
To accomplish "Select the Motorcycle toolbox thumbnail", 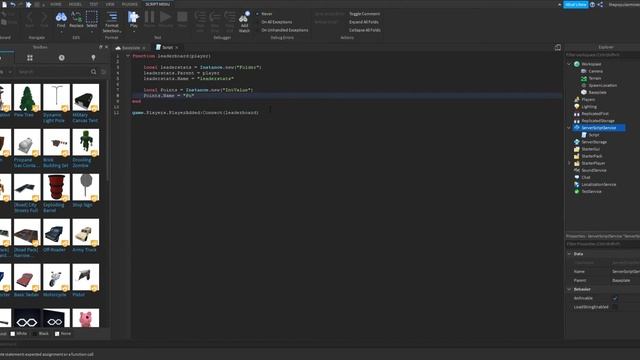I will [x=56, y=277].
